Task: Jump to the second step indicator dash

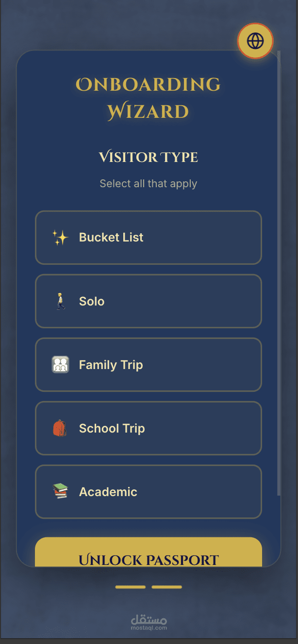Action: click(x=166, y=587)
